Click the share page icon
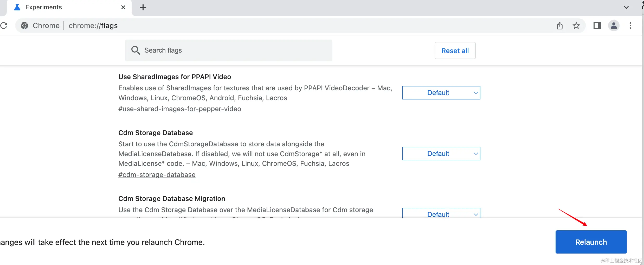This screenshot has width=644, height=265. click(560, 26)
